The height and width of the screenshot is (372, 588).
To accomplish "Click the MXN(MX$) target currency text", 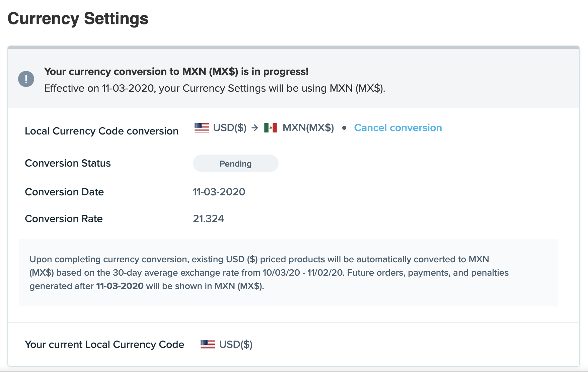I will (308, 128).
